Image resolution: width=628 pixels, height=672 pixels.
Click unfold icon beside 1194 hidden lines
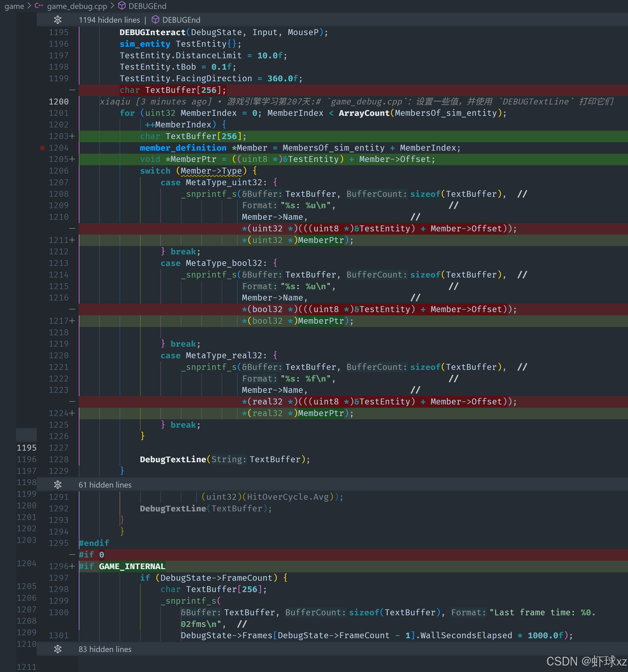tap(58, 20)
